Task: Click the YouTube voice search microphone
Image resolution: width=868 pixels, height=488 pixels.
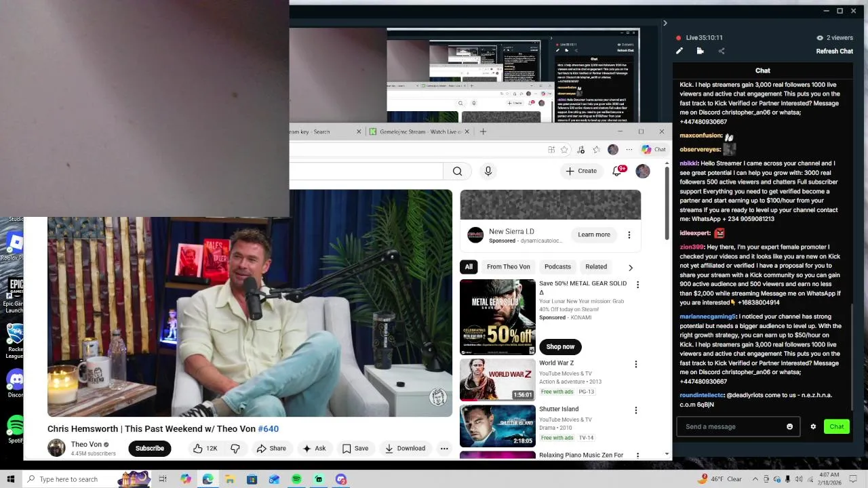Action: (x=488, y=171)
